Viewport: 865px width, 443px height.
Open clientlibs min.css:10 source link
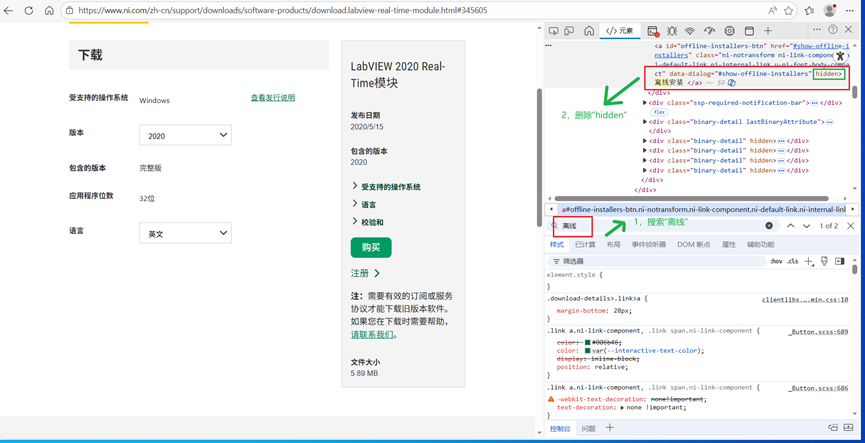pos(805,300)
